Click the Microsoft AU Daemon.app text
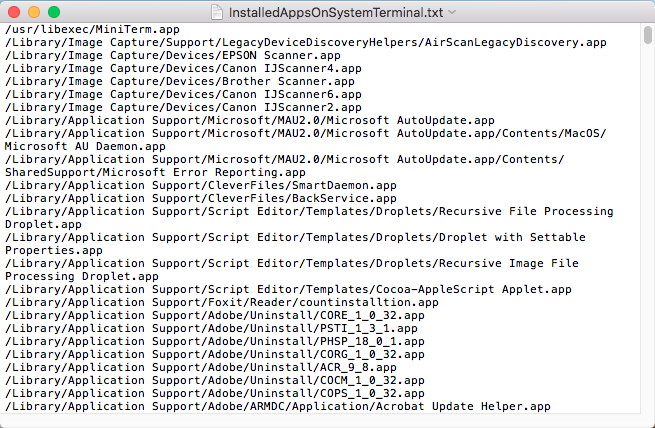Screen dimensions: 655x428 point(85,147)
